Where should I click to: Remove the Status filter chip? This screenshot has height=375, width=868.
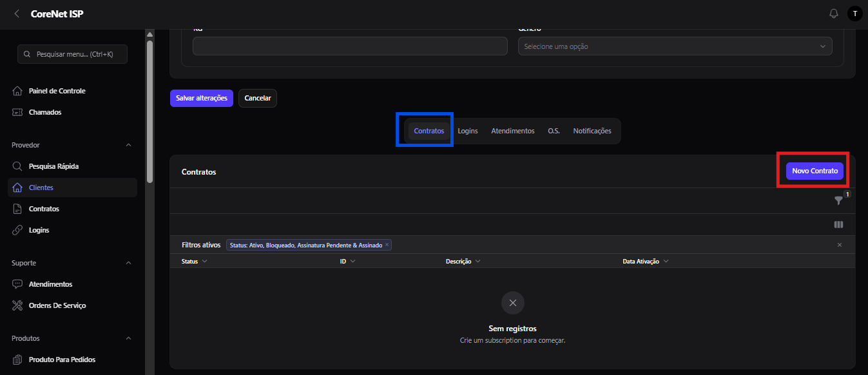pos(387,245)
